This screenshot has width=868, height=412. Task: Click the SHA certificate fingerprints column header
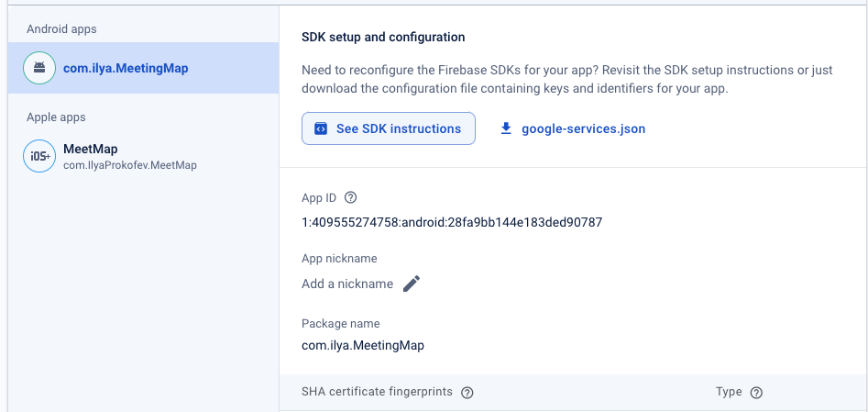[377, 392]
